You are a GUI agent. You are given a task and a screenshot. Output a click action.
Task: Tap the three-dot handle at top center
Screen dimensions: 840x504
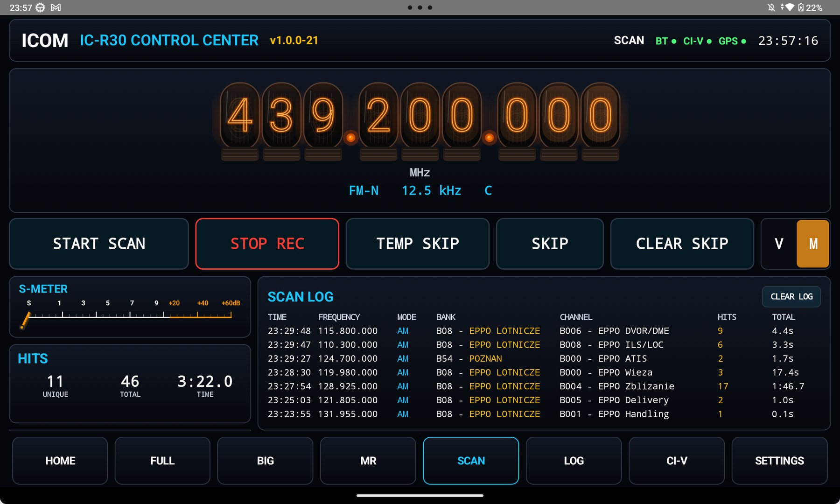point(420,7)
